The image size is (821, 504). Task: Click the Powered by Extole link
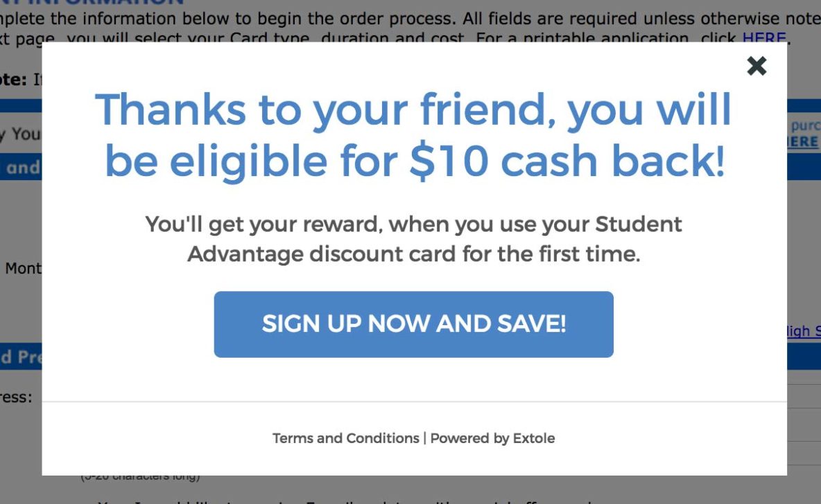(493, 438)
